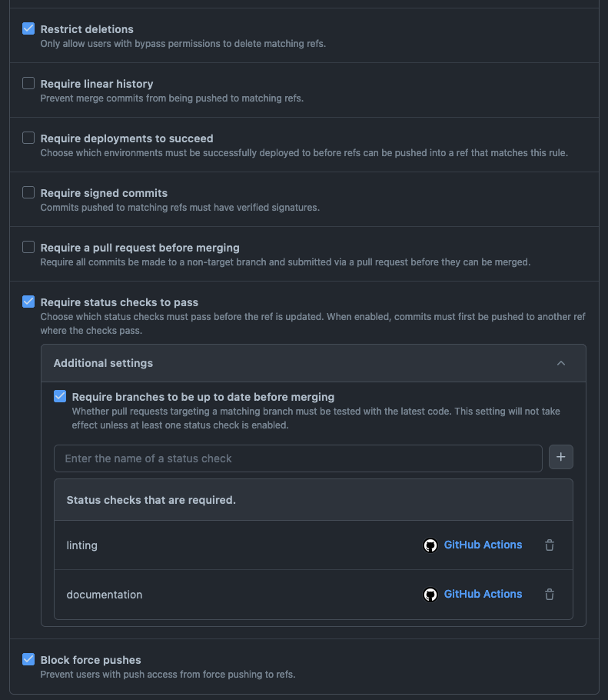Collapse Additional settings with chevron
Viewport: 608px width, 700px height.
(x=561, y=363)
